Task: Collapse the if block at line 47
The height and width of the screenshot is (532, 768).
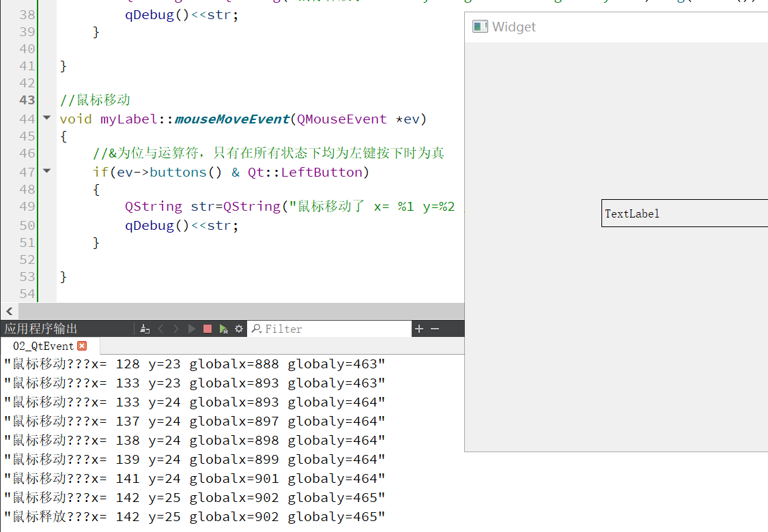Action: 47,171
